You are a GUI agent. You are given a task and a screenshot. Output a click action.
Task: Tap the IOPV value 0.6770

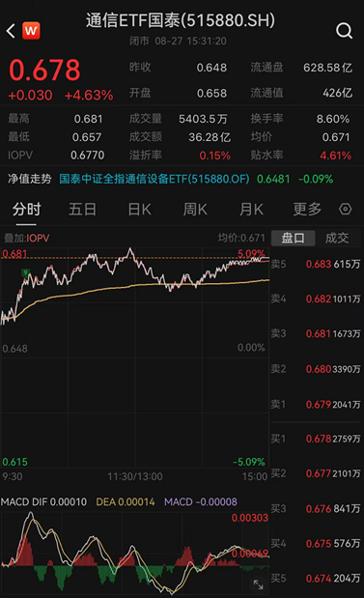pyautogui.click(x=87, y=156)
